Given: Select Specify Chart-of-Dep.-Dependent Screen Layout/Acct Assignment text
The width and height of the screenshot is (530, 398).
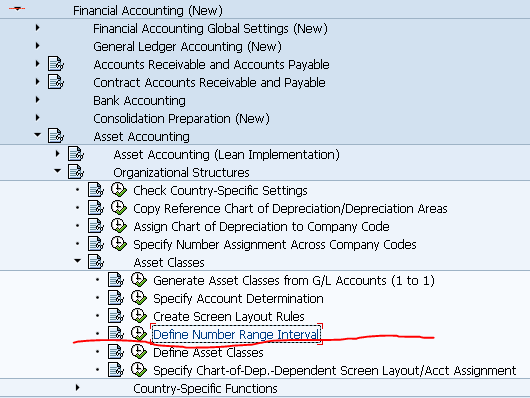Looking at the screenshot, I should tap(335, 370).
